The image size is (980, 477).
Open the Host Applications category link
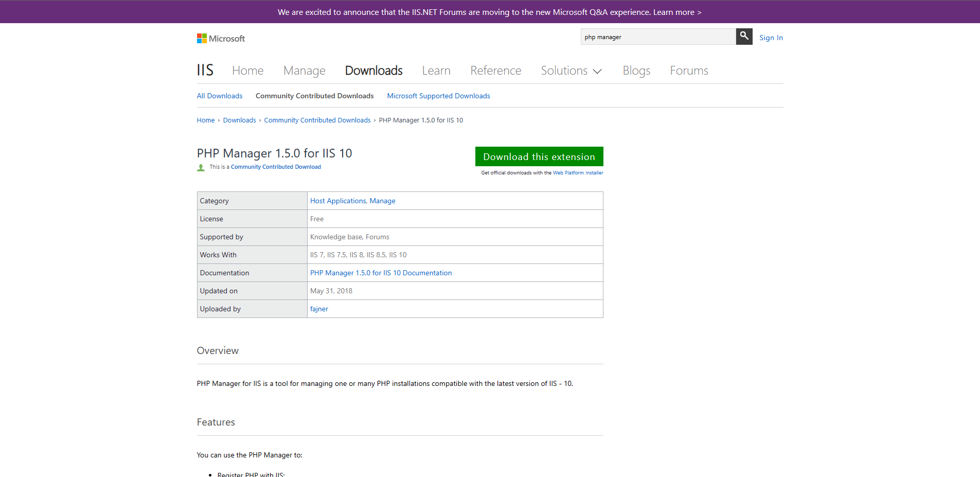pos(338,201)
